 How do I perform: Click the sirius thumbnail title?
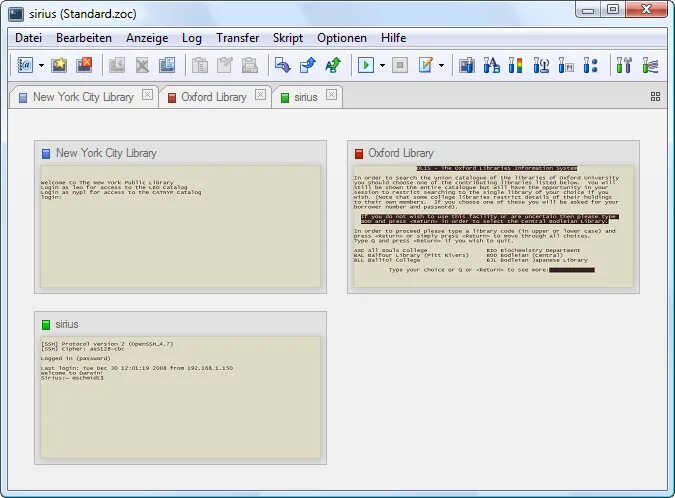tap(67, 325)
